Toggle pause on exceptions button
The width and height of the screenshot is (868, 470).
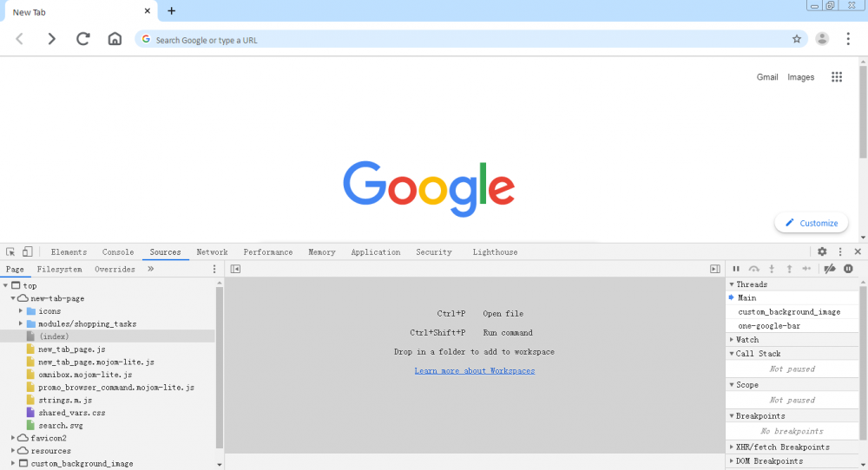pyautogui.click(x=848, y=269)
